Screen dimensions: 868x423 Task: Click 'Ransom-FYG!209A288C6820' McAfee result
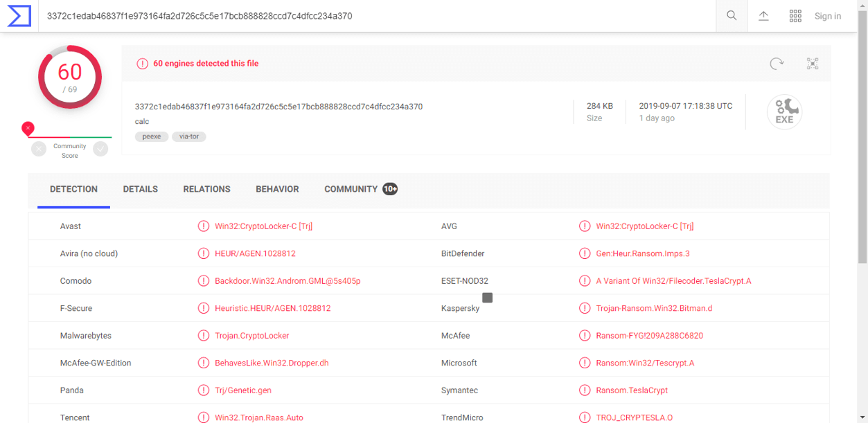click(x=649, y=336)
